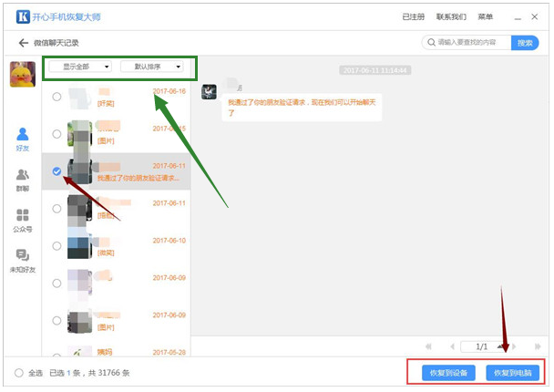The width and height of the screenshot is (554, 392).
Task: Click the 恢复到电脑 button
Action: tap(512, 373)
